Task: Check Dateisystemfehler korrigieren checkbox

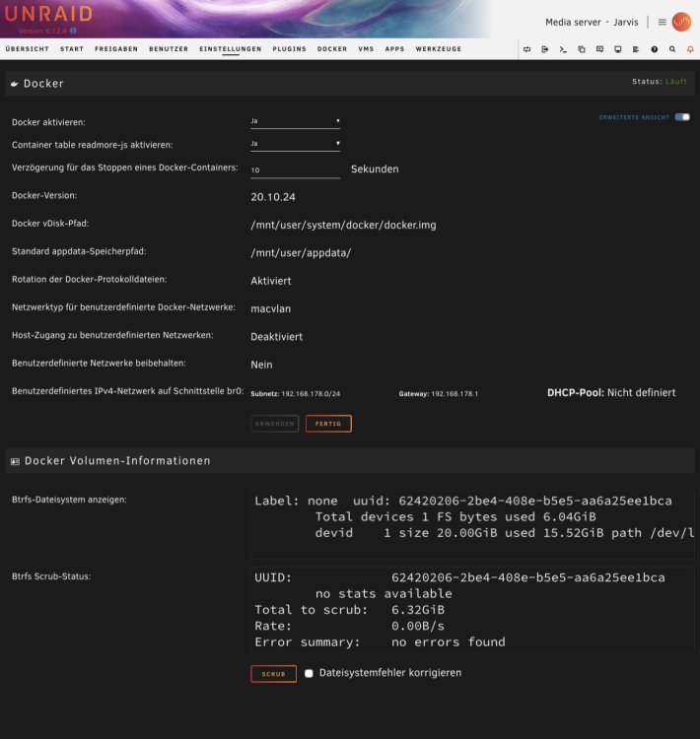Action: (x=309, y=673)
